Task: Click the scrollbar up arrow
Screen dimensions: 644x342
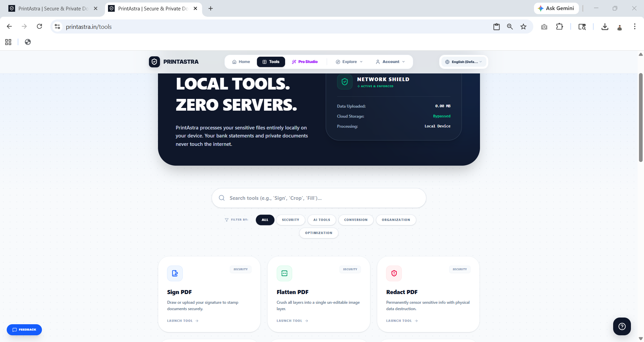Action: (x=641, y=54)
